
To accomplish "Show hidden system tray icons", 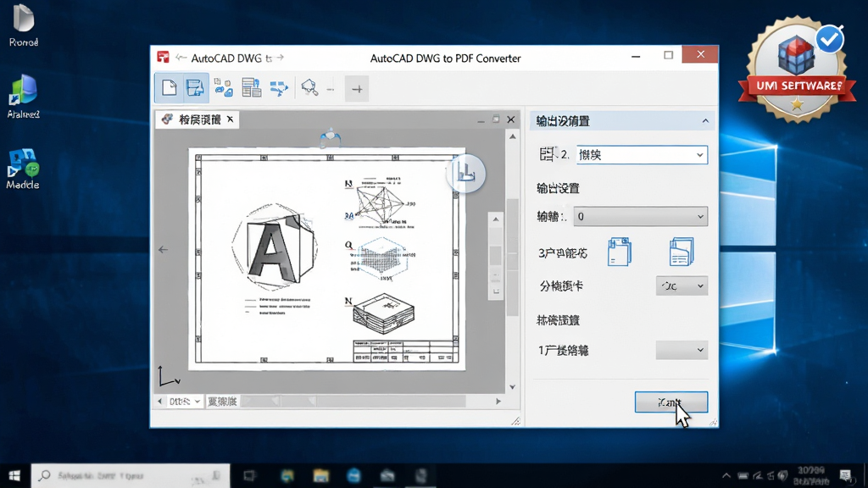I will click(726, 475).
